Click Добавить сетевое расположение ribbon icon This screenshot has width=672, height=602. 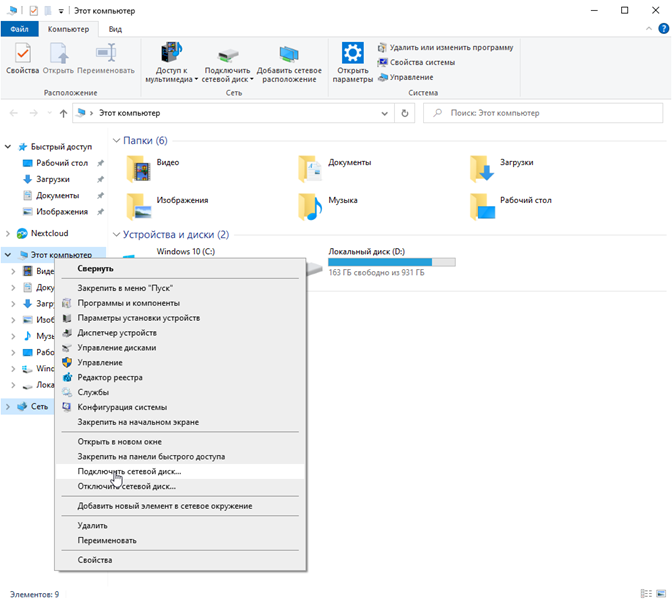(289, 56)
